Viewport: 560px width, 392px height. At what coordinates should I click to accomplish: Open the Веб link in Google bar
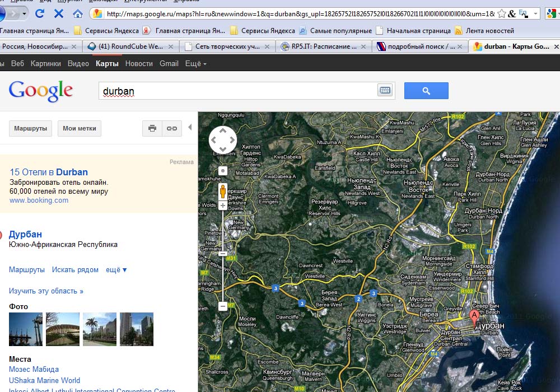17,63
